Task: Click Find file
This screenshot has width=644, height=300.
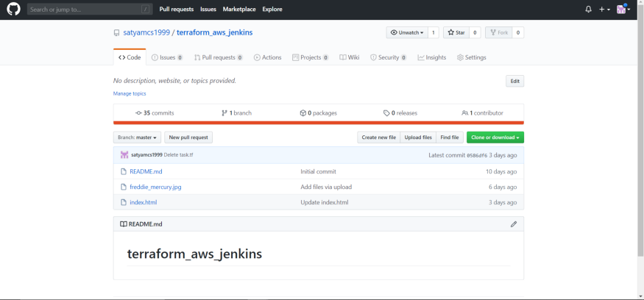Action: tap(450, 137)
